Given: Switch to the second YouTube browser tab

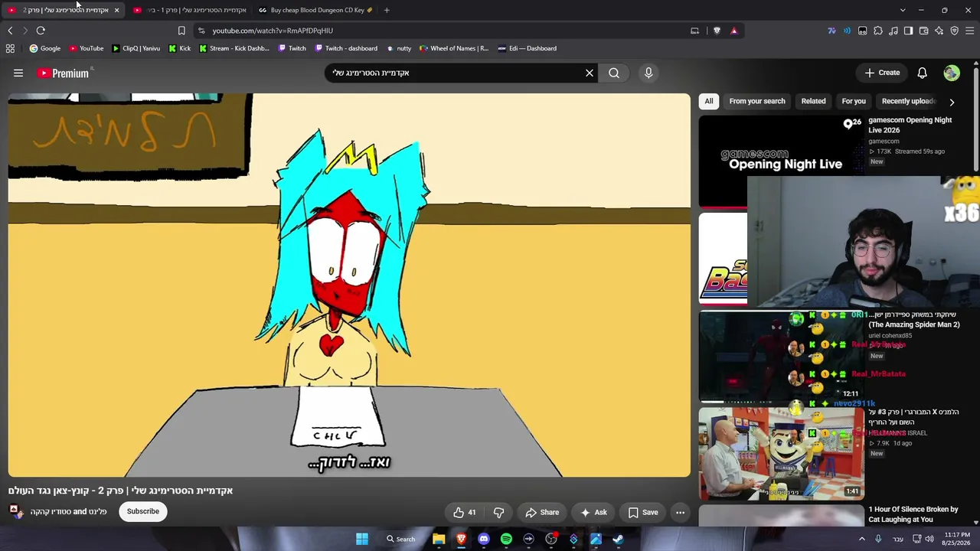Looking at the screenshot, I should [x=190, y=10].
